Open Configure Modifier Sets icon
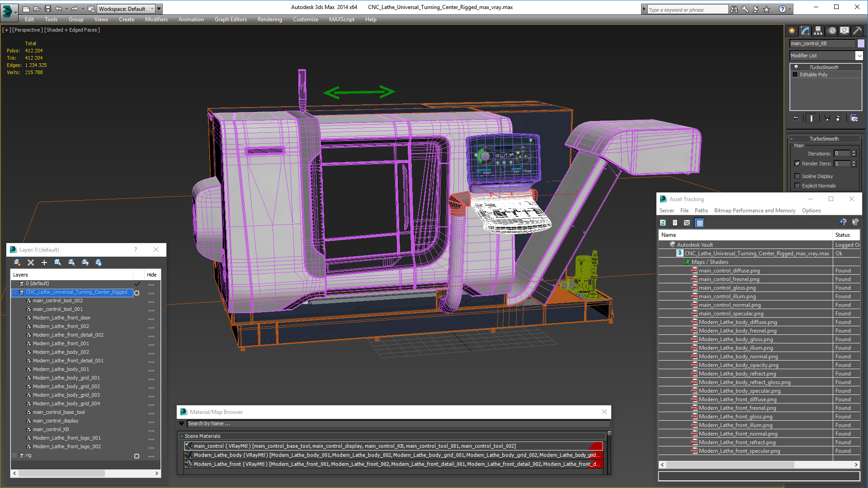The width and height of the screenshot is (868, 488). tap(854, 118)
